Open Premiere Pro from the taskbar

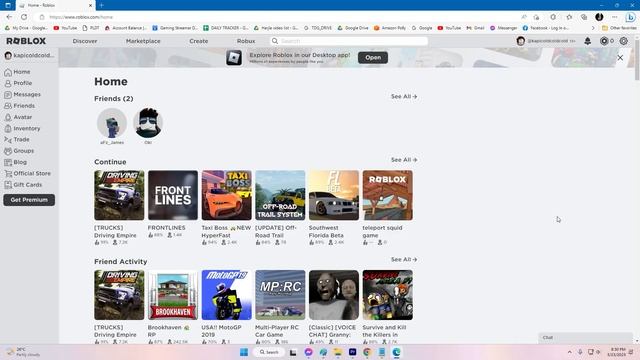353,352
